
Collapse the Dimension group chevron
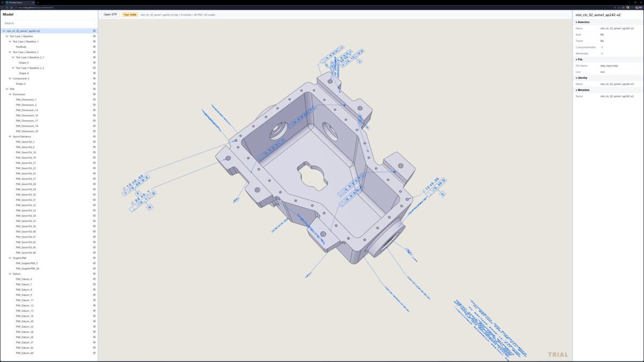click(x=10, y=94)
